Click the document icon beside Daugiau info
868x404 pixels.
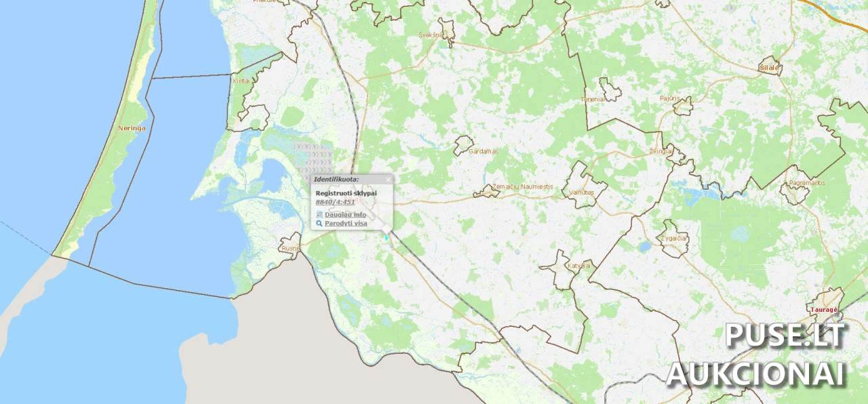pos(319,214)
